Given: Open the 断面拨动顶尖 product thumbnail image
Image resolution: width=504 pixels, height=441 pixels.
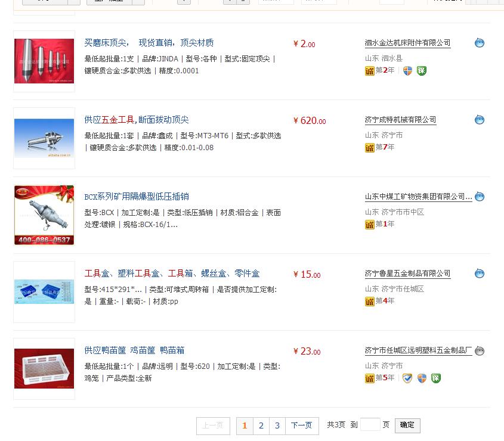Looking at the screenshot, I should point(44,138).
